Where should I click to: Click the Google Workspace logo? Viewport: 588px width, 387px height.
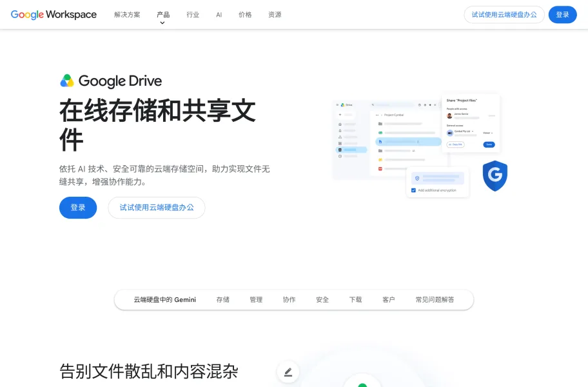[x=54, y=15]
